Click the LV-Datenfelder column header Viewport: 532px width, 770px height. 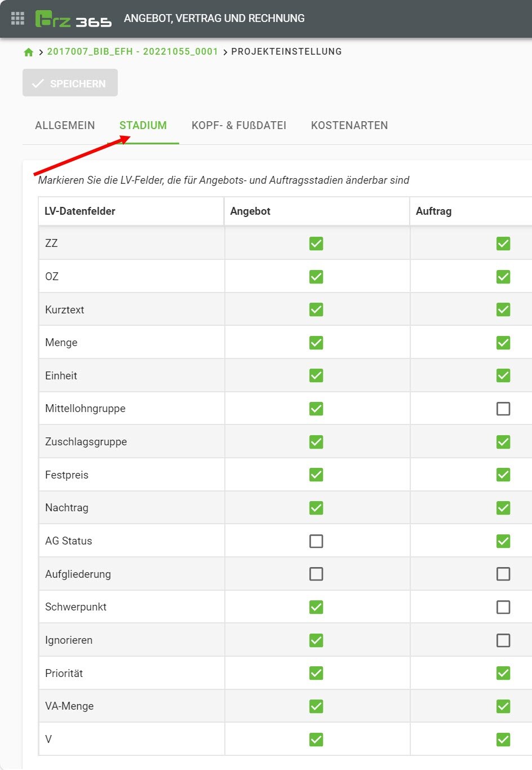[80, 211]
